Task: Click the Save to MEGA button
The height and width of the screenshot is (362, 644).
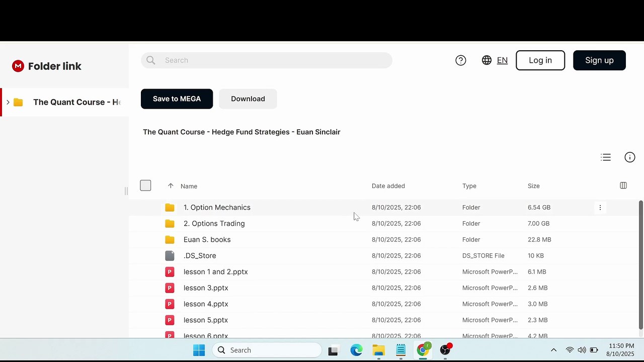Action: [x=177, y=99]
